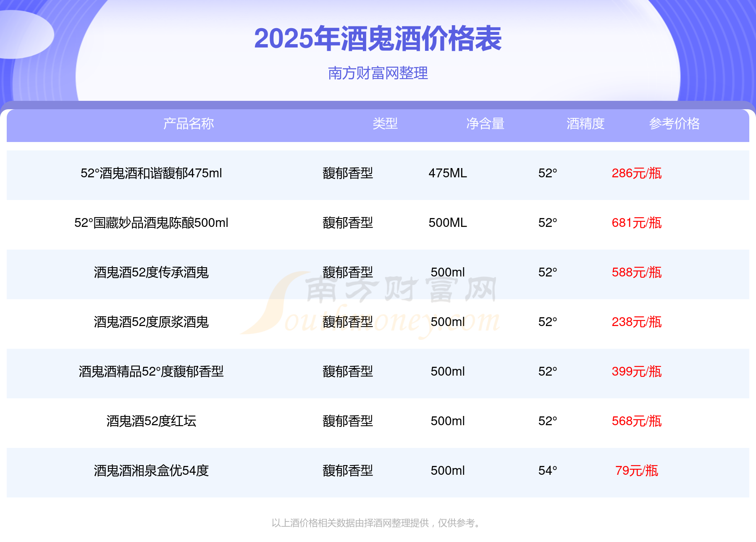
Task: Select the 产品名称 column header
Action: tap(189, 124)
